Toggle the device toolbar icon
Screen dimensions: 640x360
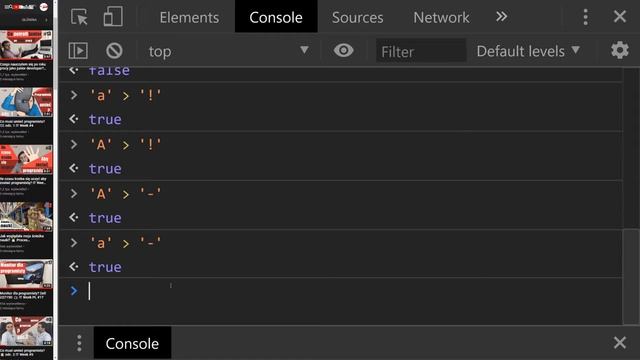point(113,16)
